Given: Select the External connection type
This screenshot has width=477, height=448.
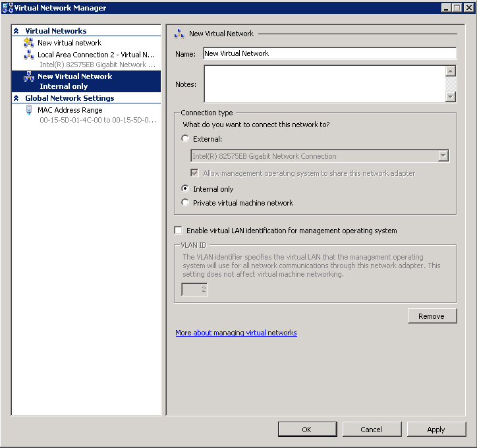Looking at the screenshot, I should pos(185,138).
